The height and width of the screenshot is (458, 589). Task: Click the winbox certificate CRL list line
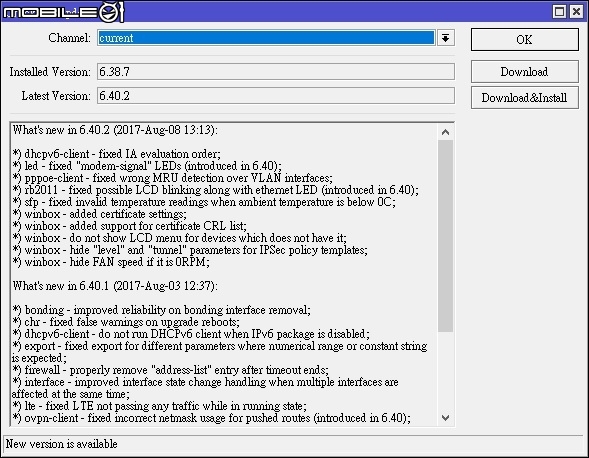pos(130,226)
